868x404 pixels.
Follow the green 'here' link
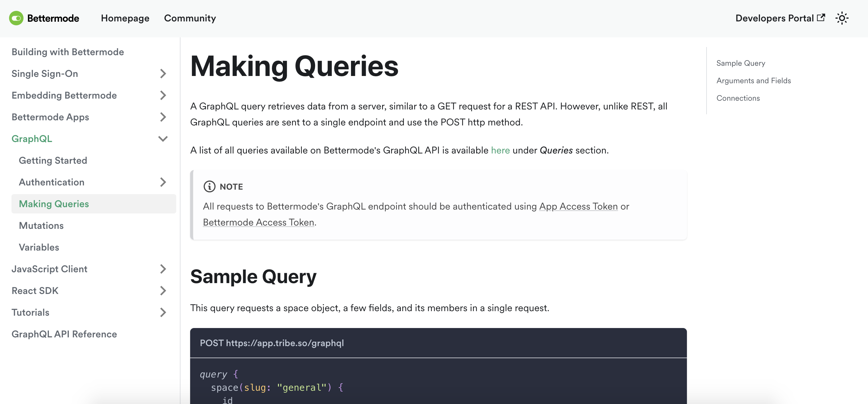pos(500,150)
